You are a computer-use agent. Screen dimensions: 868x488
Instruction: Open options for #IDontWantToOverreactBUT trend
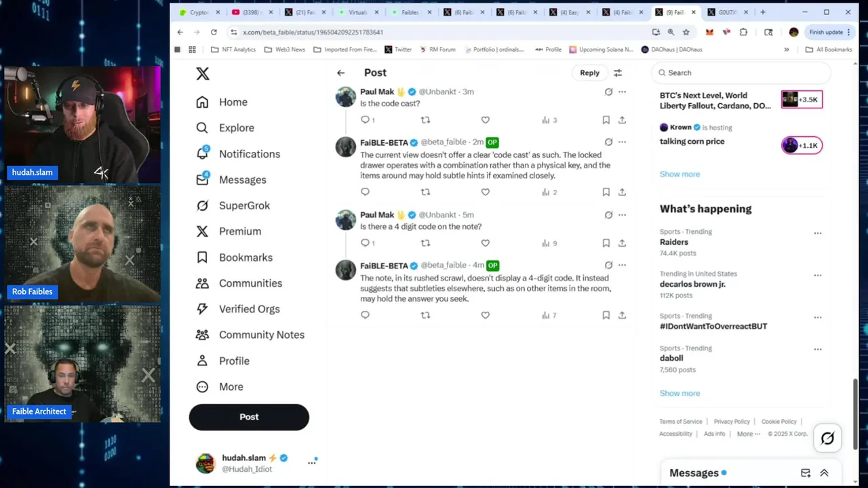point(818,317)
